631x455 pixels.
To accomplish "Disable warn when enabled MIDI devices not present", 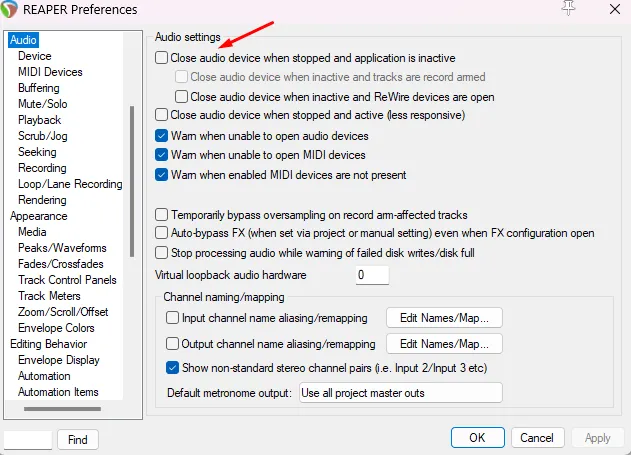I will coord(161,175).
